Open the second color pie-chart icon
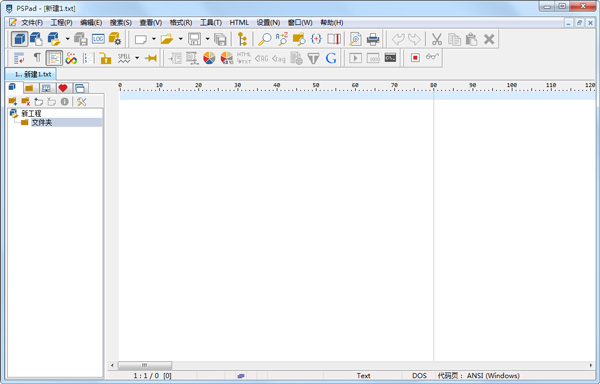The image size is (600, 384). 227,58
